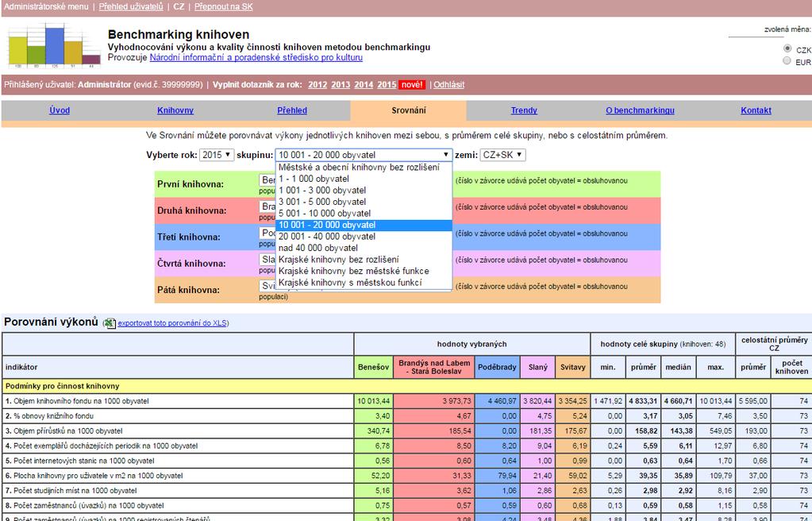Select highlighted 10 001 - 20 000 obyvatel option

(x=364, y=225)
